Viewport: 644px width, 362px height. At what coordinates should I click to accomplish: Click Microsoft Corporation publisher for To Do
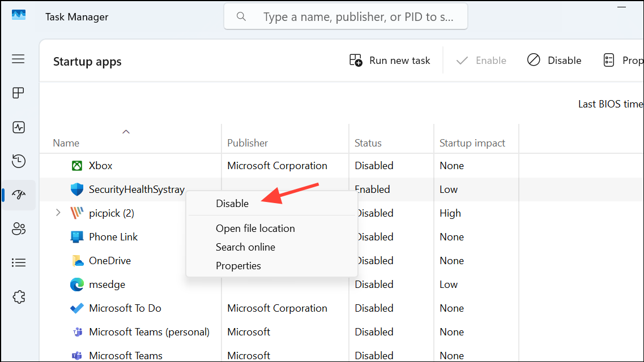tap(277, 308)
